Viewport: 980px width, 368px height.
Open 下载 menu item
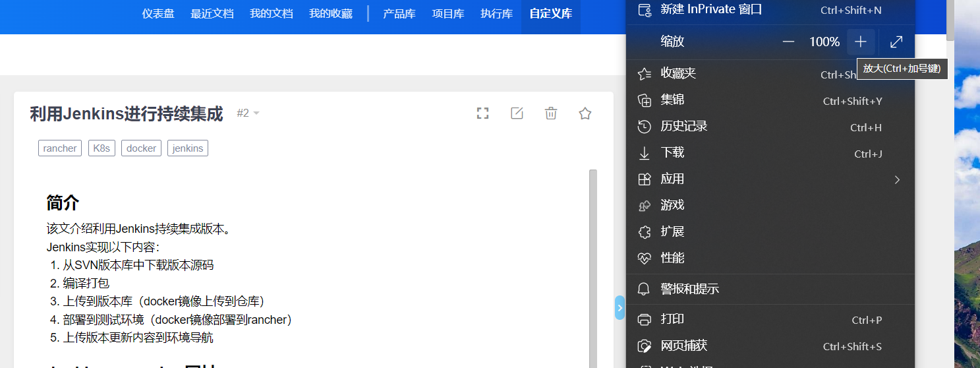point(770,152)
